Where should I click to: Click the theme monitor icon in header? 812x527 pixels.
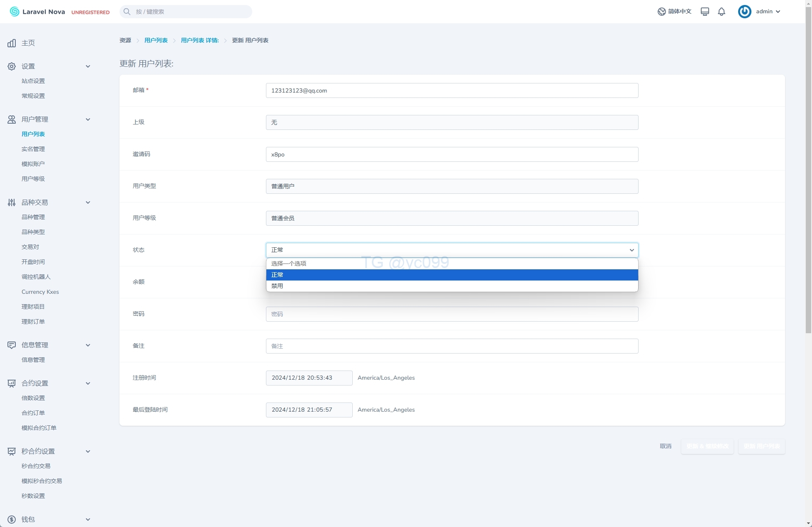(705, 12)
